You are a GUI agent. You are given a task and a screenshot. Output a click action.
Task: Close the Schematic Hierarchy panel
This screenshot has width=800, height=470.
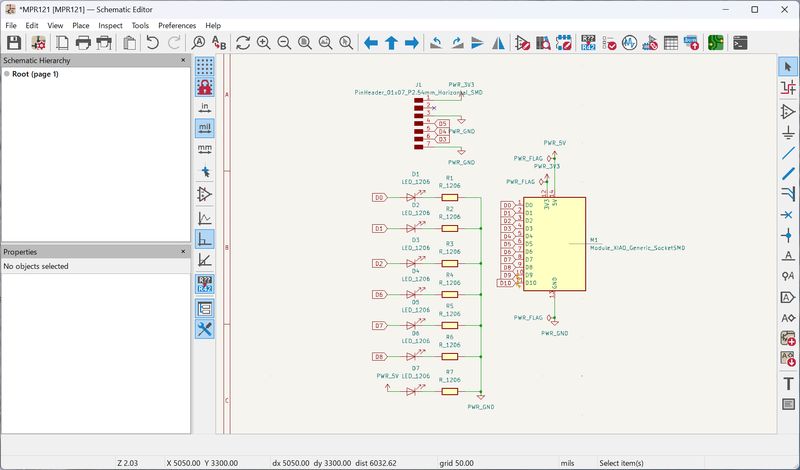[183, 60]
